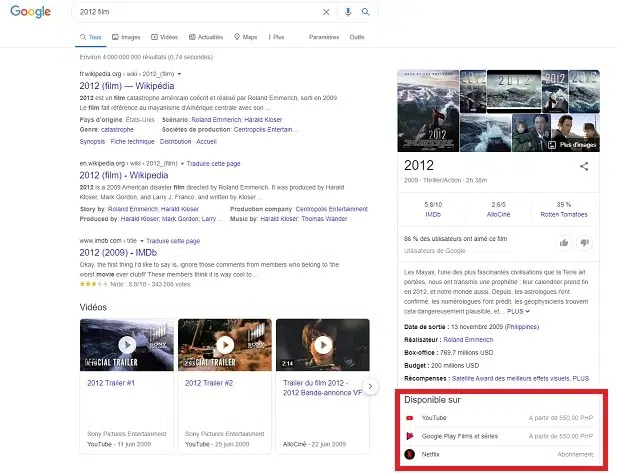This screenshot has width=617, height=473.
Task: Open the Google Play Films icon
Action: tap(410, 436)
